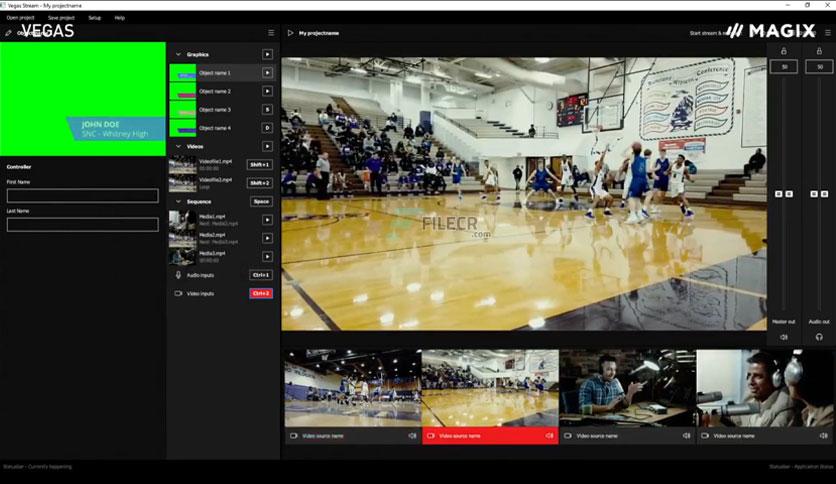The width and height of the screenshot is (836, 484).
Task: Click Shift+2 shortcut button for Videofile2.mp4
Action: [x=260, y=183]
